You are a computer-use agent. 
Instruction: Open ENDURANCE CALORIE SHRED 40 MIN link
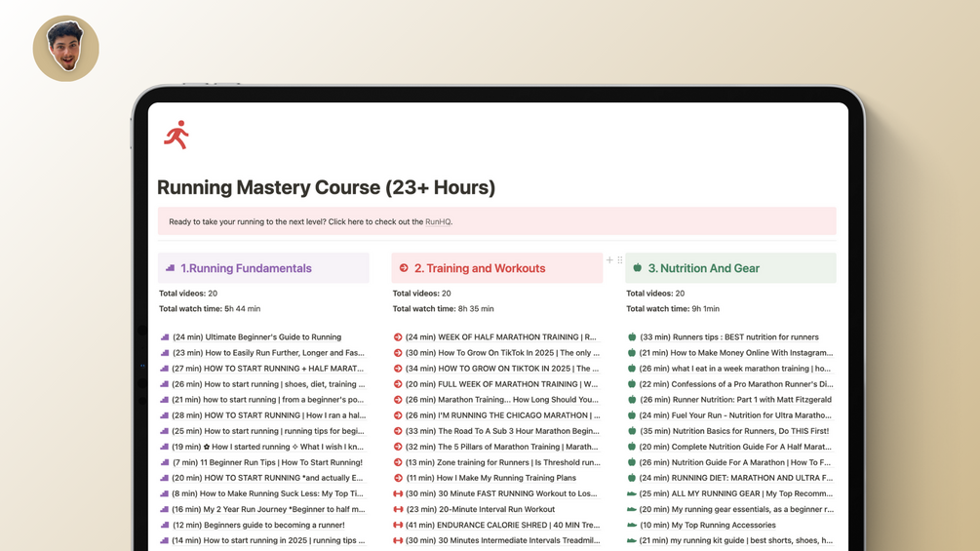(x=502, y=525)
